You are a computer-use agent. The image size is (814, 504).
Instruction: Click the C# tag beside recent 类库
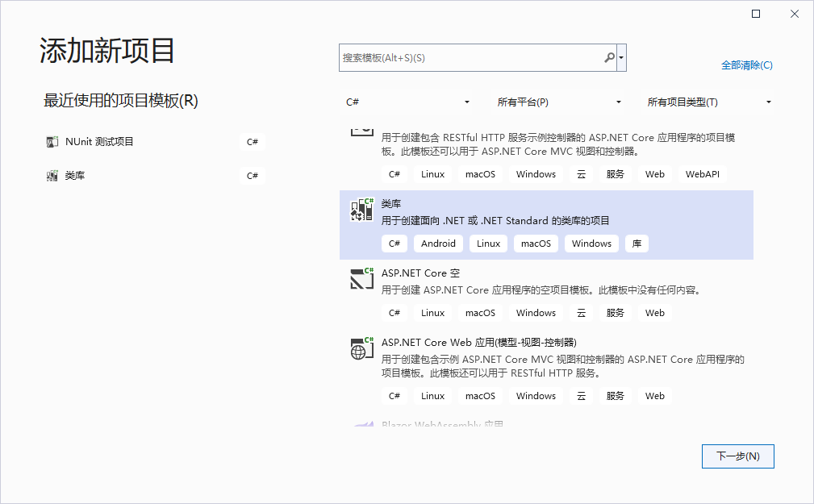tap(253, 176)
